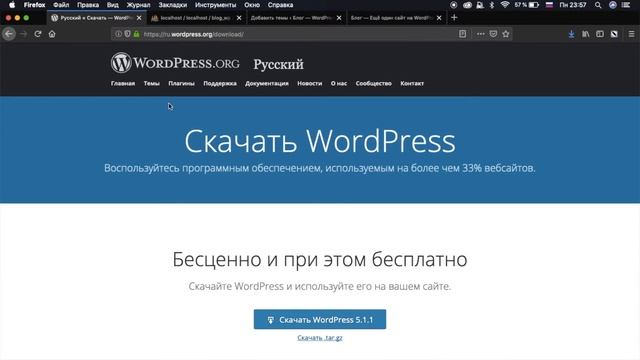This screenshot has height=360, width=640.
Task: Select the 'Русский « Скачать' tab
Action: point(96,18)
